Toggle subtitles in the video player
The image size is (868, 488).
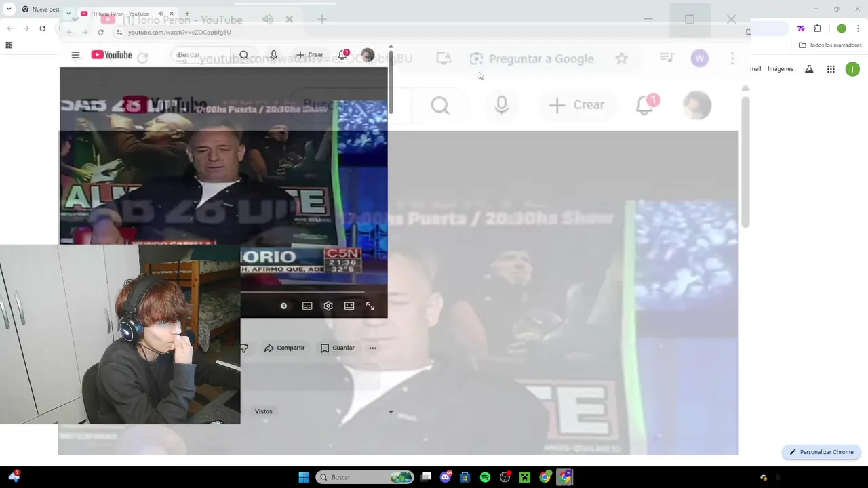pyautogui.click(x=307, y=306)
